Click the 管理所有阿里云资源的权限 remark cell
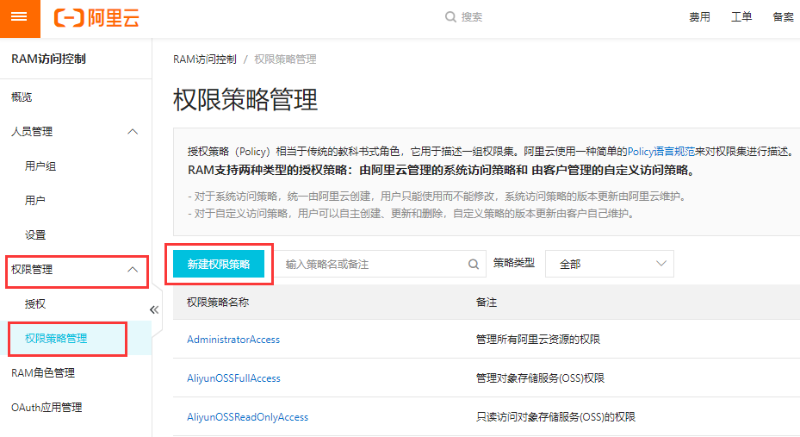Image resolution: width=800 pixels, height=437 pixels. click(x=538, y=340)
